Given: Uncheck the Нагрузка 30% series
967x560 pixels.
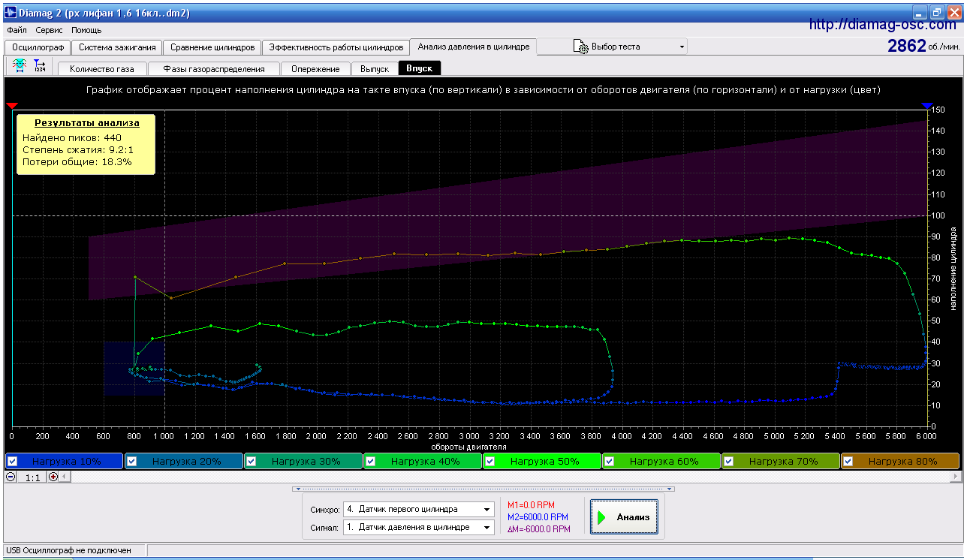Looking at the screenshot, I should [252, 462].
